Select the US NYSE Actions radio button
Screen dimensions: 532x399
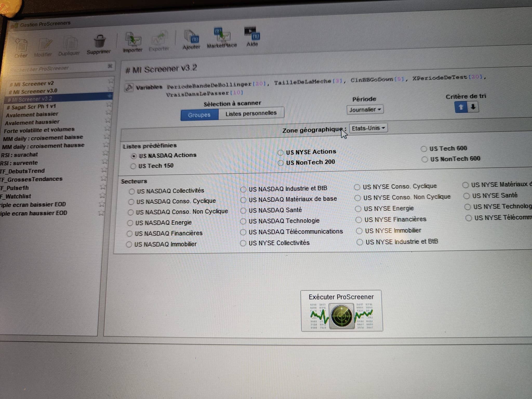281,152
